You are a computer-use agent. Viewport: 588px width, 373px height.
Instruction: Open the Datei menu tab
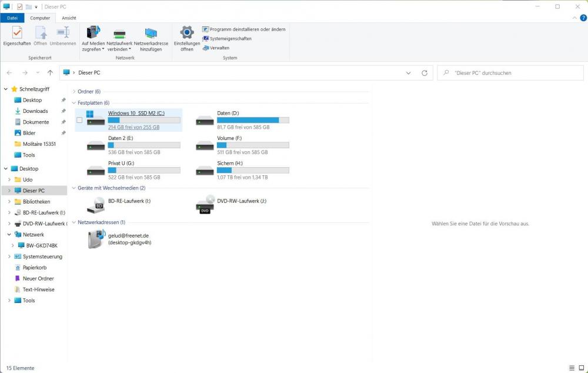point(12,18)
